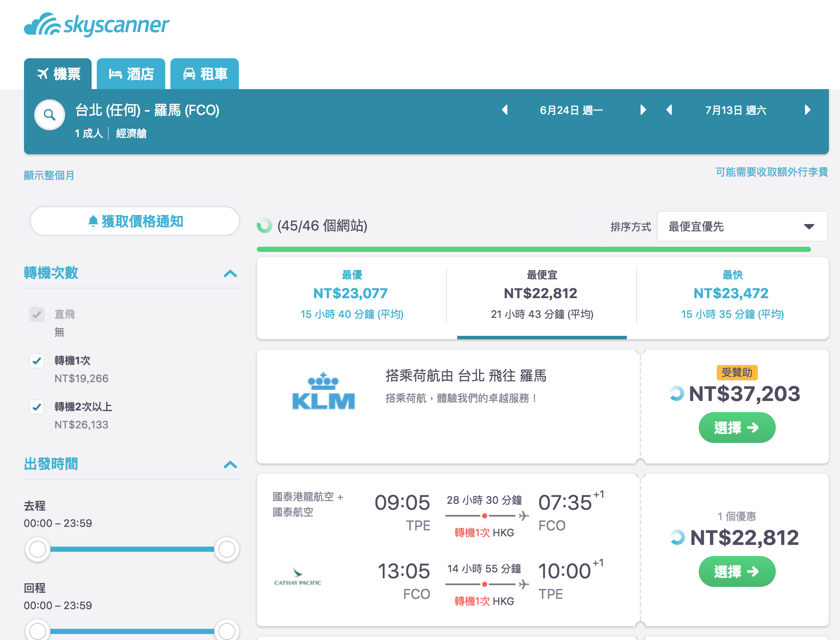Click 獲取價格通知 price alert button
The image size is (840, 640).
tap(135, 221)
